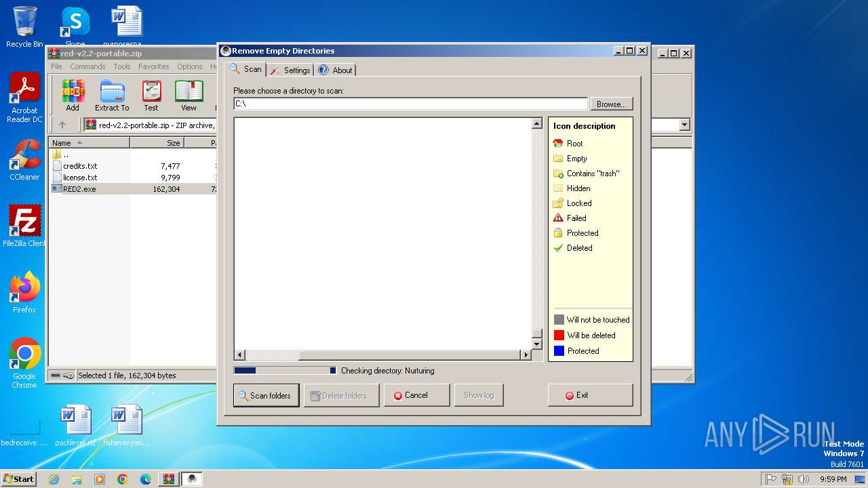This screenshot has height=488, width=868.
Task: Open the WinRAR File menu
Action: (56, 66)
